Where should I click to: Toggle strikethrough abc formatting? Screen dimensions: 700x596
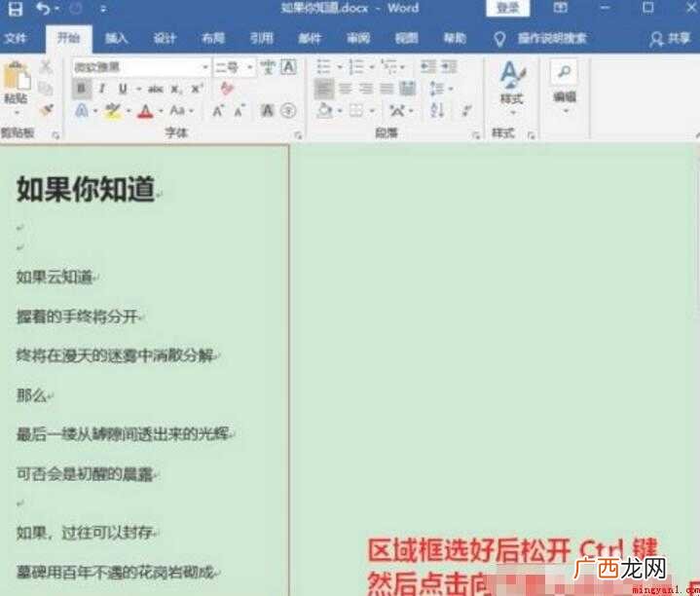coord(155,90)
